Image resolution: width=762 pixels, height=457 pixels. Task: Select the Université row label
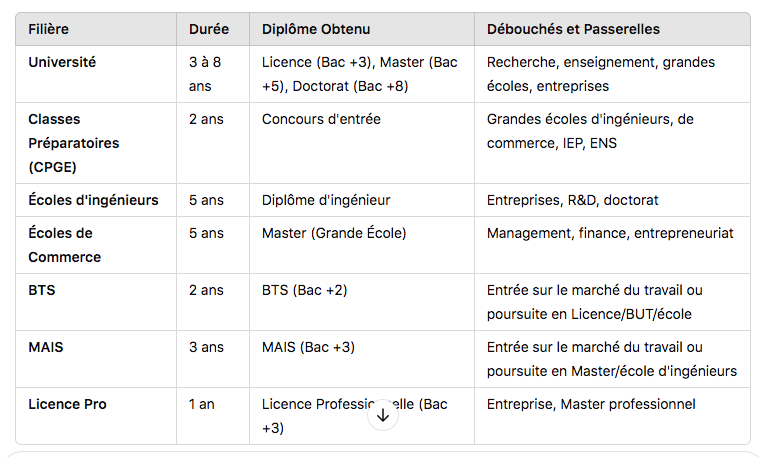click(62, 62)
